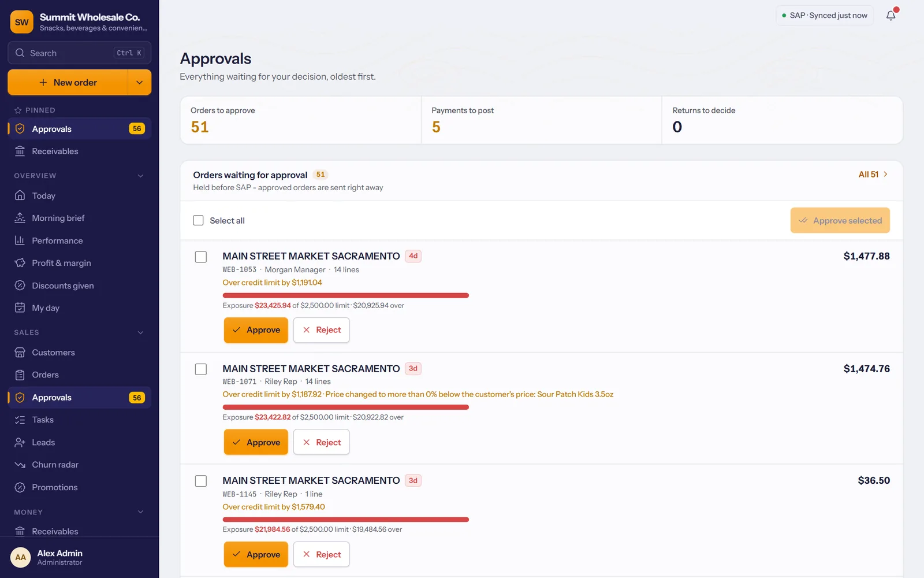This screenshot has width=924, height=578.
Task: Check the Select all checkbox
Action: click(198, 220)
